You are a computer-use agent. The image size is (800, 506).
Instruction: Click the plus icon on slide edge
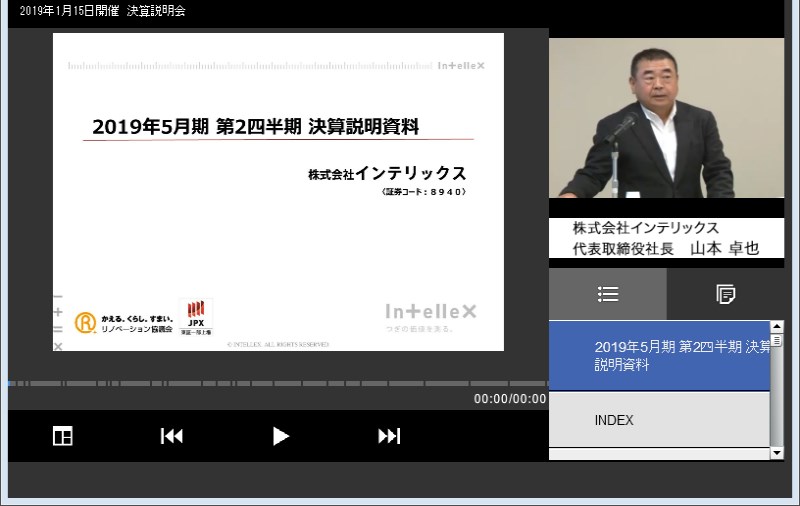58,312
